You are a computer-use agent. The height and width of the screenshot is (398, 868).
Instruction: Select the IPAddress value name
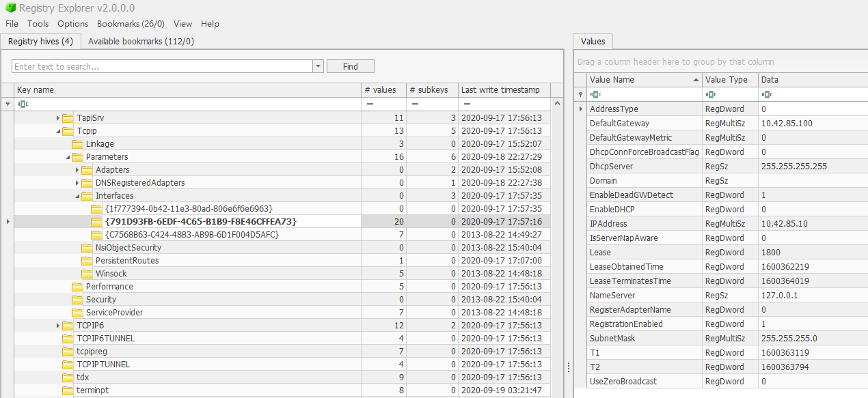(608, 224)
